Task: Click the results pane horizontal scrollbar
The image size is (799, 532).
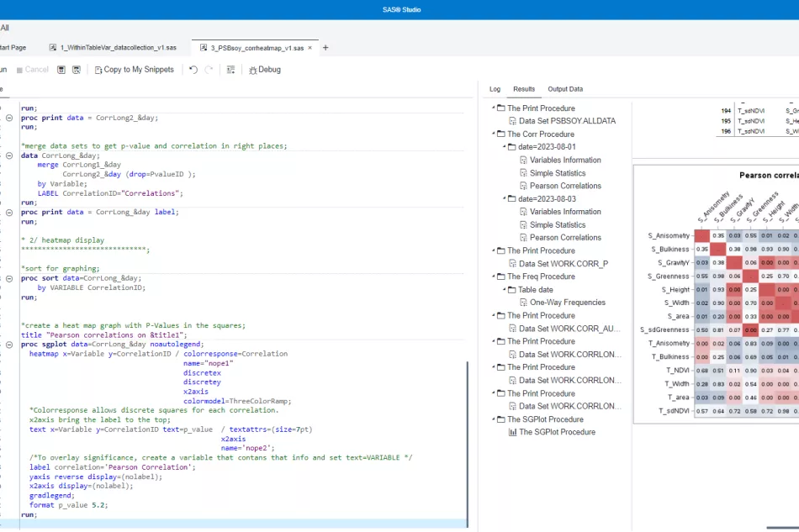Action: pyautogui.click(x=783, y=528)
